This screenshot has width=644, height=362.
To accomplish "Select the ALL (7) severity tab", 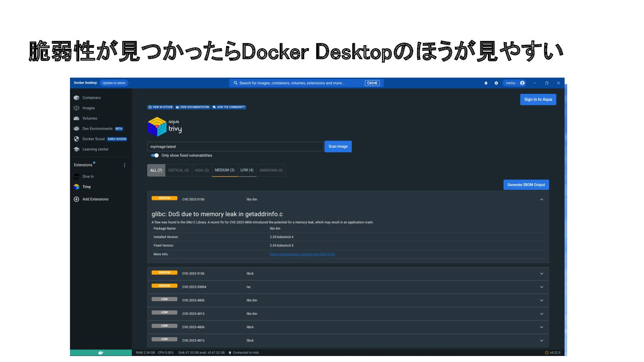I will (x=156, y=170).
